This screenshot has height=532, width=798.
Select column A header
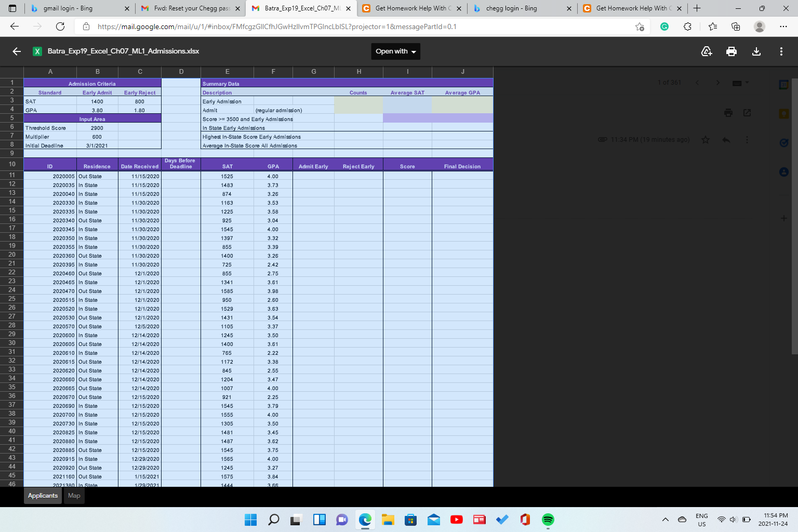click(x=50, y=72)
